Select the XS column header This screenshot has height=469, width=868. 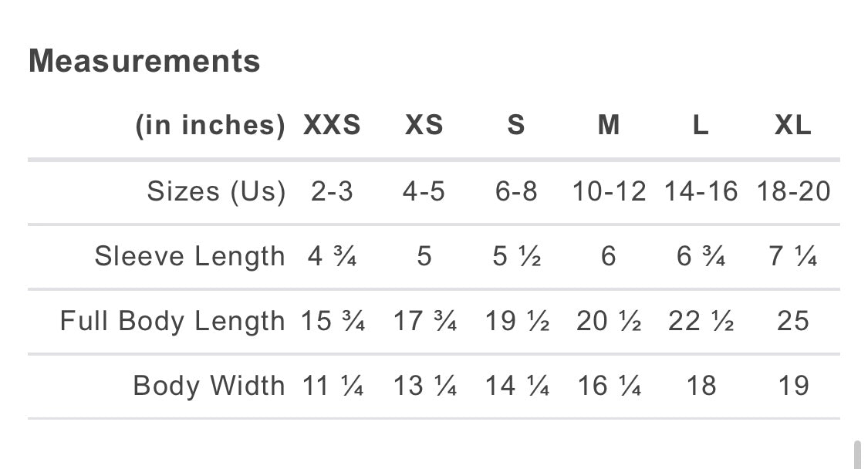coord(424,125)
